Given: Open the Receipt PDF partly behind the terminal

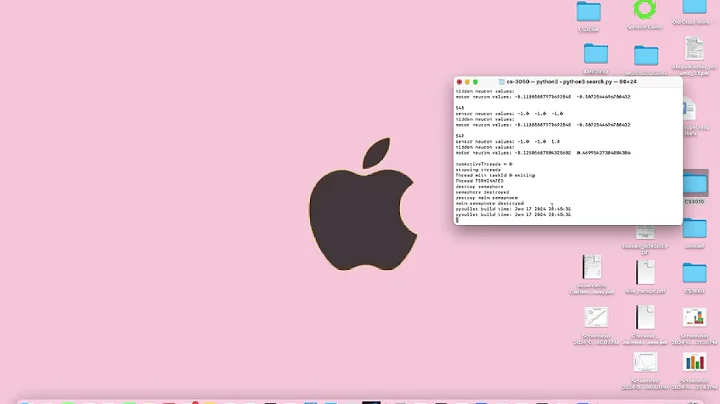Looking at the screenshot, I should point(645,232).
